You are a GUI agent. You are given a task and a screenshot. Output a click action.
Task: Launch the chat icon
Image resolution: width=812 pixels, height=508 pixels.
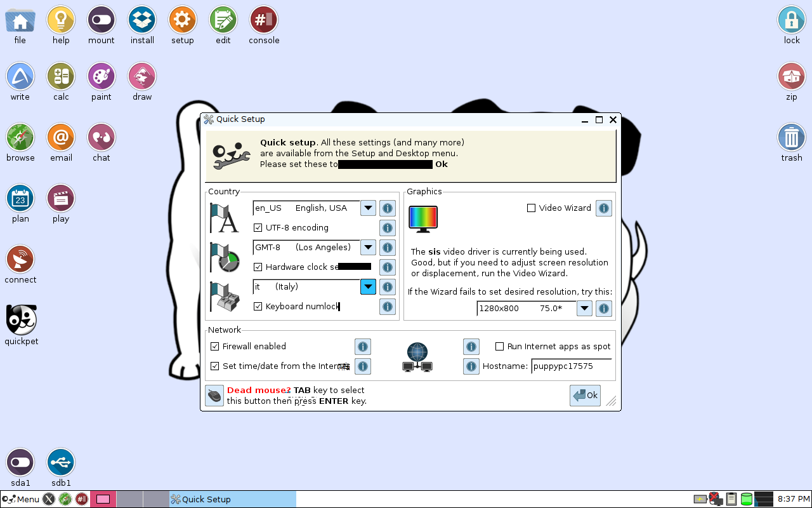[x=101, y=138]
